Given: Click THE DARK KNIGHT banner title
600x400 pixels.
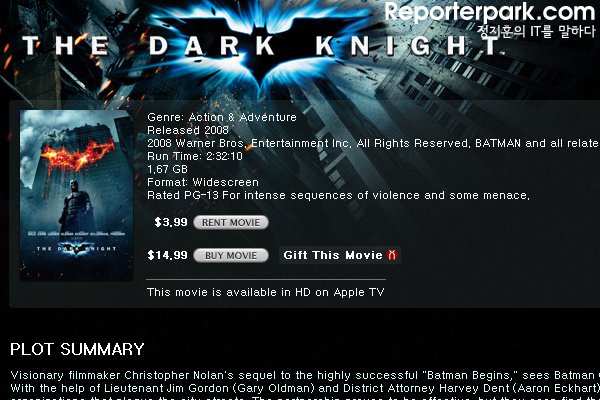Looking at the screenshot, I should (262, 46).
